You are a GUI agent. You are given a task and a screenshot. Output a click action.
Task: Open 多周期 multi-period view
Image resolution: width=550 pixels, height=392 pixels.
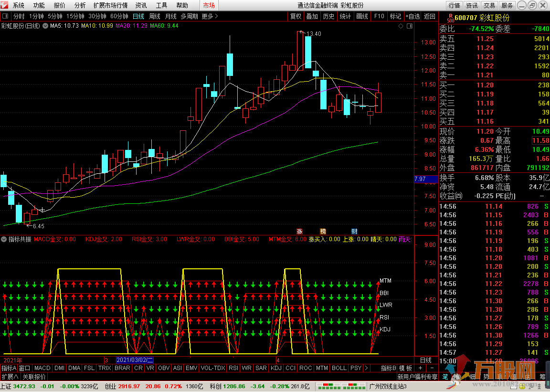coord(190,16)
